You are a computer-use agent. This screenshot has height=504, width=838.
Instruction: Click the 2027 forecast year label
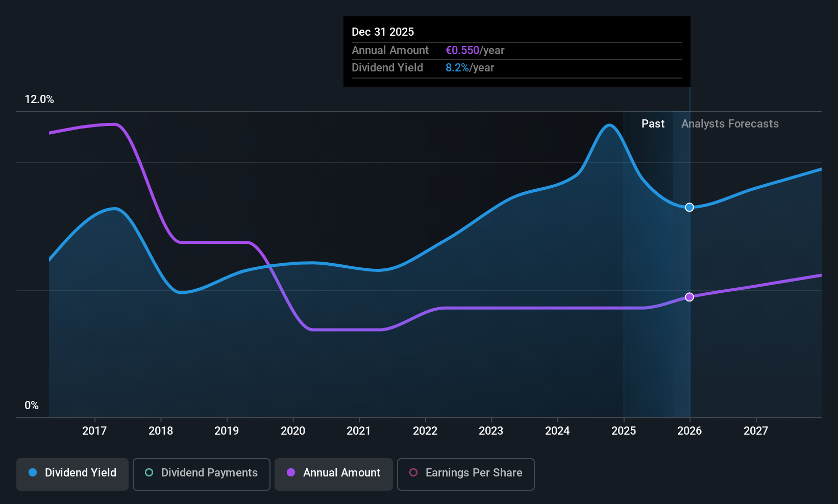[x=756, y=431]
